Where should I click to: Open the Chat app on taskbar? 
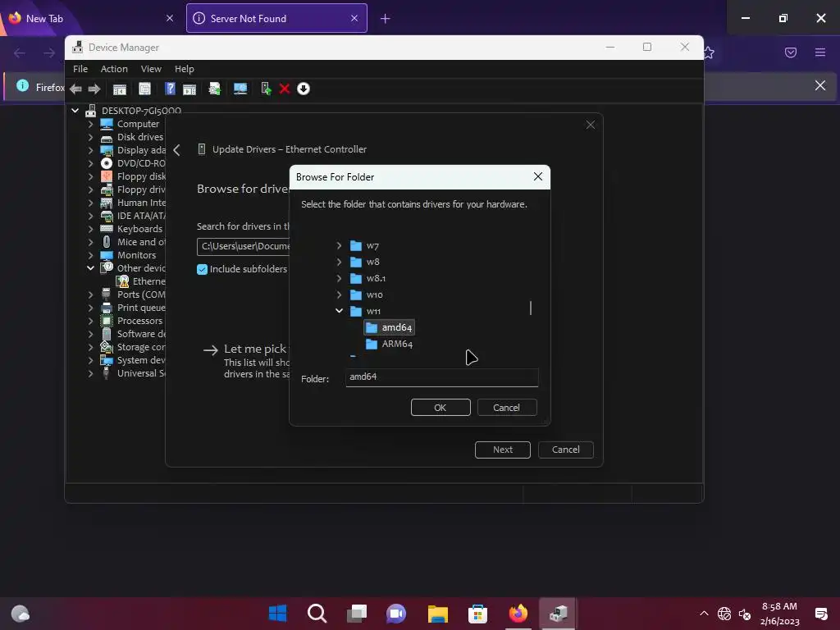coord(396,614)
